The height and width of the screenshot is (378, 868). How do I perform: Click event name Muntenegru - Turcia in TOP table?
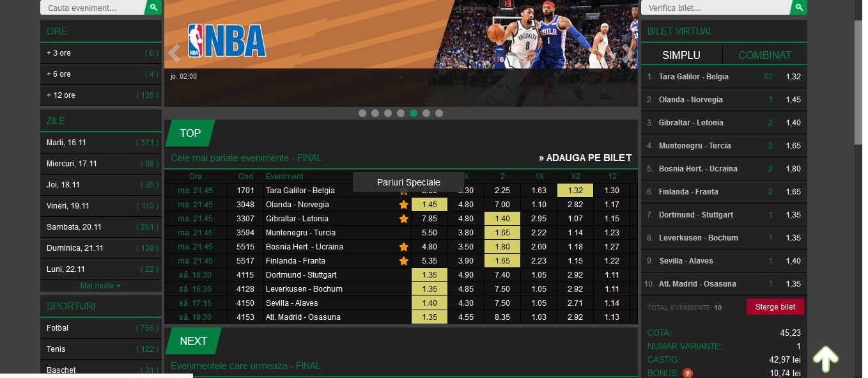coord(300,233)
